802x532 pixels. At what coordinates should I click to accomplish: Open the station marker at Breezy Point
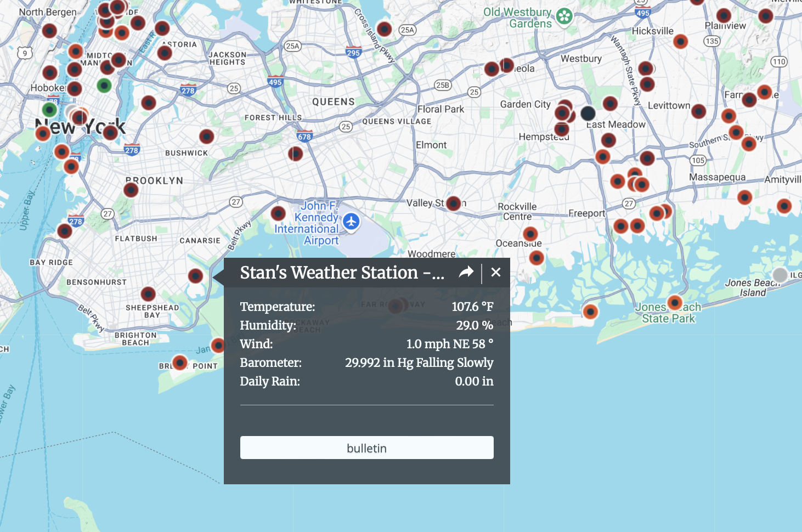(180, 363)
